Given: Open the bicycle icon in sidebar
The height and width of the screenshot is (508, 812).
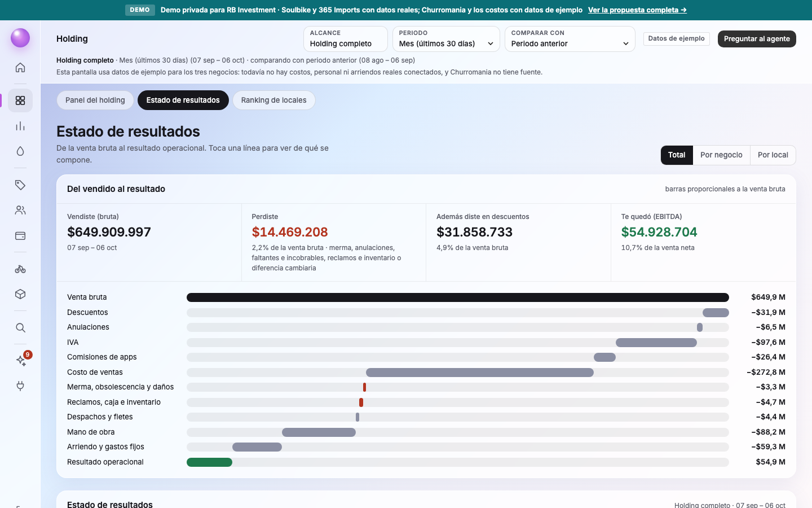Looking at the screenshot, I should click(20, 269).
